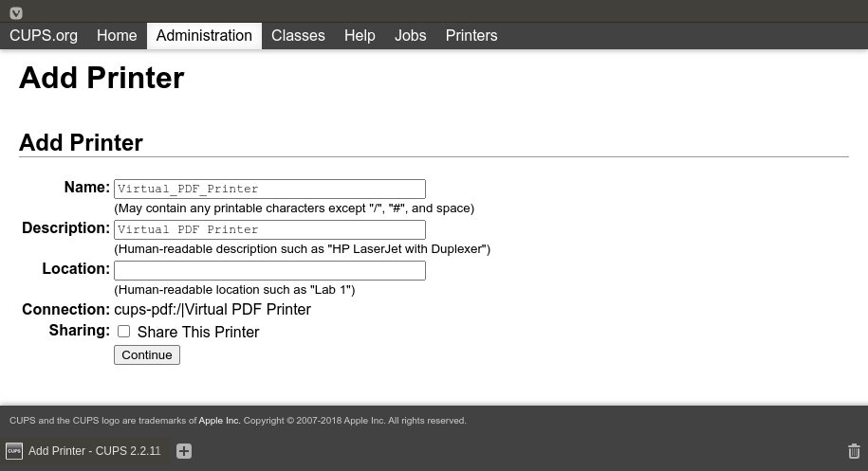Focus the Name field containing Virtual_PDF_Printer
Image resolution: width=868 pixels, height=471 pixels.
coord(269,189)
